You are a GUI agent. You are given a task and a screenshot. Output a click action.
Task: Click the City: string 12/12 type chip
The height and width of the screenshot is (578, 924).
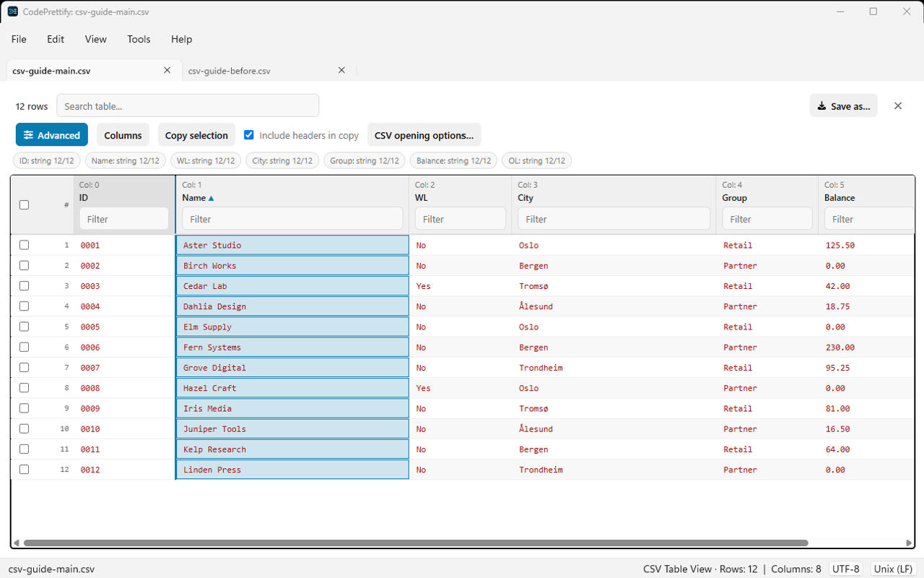(x=282, y=160)
